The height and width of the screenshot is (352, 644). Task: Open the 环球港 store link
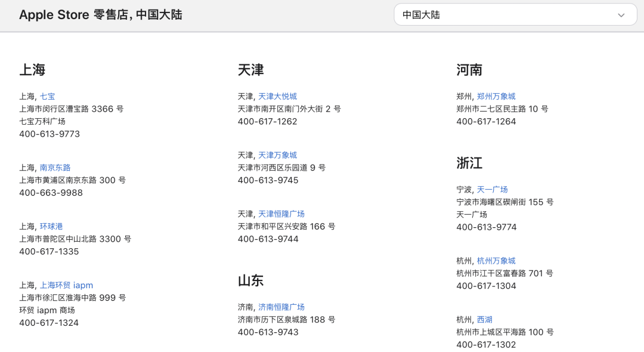click(x=51, y=226)
